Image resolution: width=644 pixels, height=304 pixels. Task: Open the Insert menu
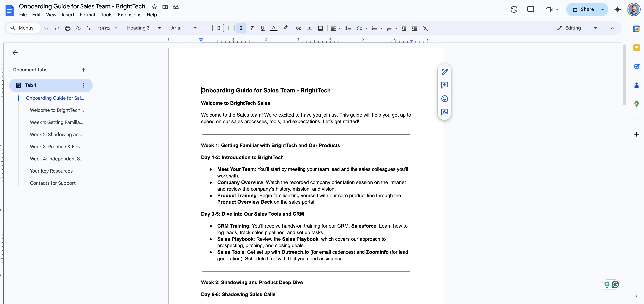(68, 15)
